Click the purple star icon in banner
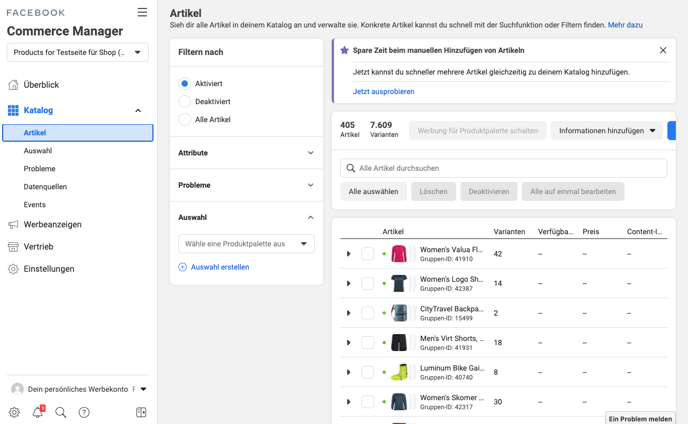The width and height of the screenshot is (688, 424). 344,50
